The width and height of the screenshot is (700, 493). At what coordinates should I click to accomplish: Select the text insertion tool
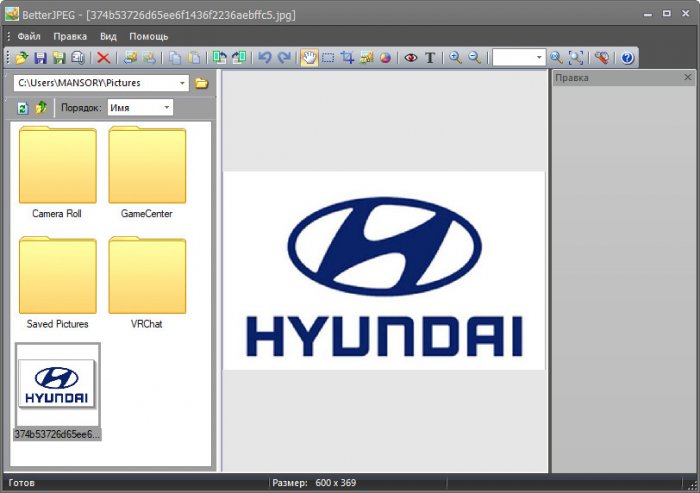point(430,58)
